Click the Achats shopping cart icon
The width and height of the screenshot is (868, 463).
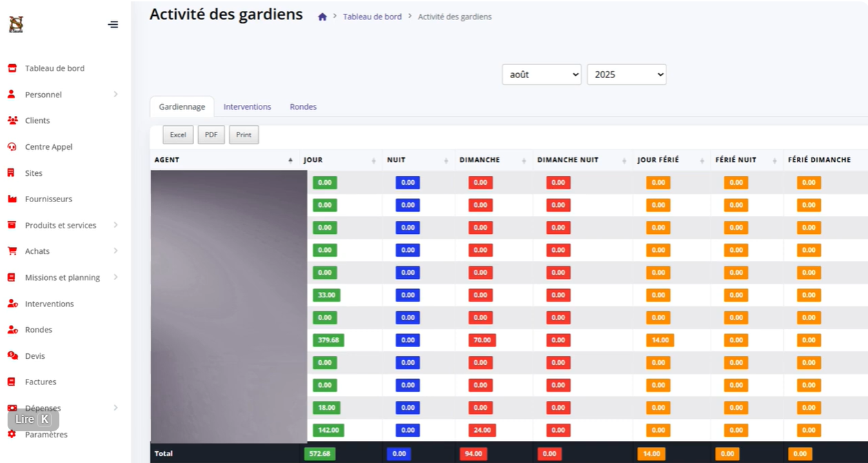point(12,251)
